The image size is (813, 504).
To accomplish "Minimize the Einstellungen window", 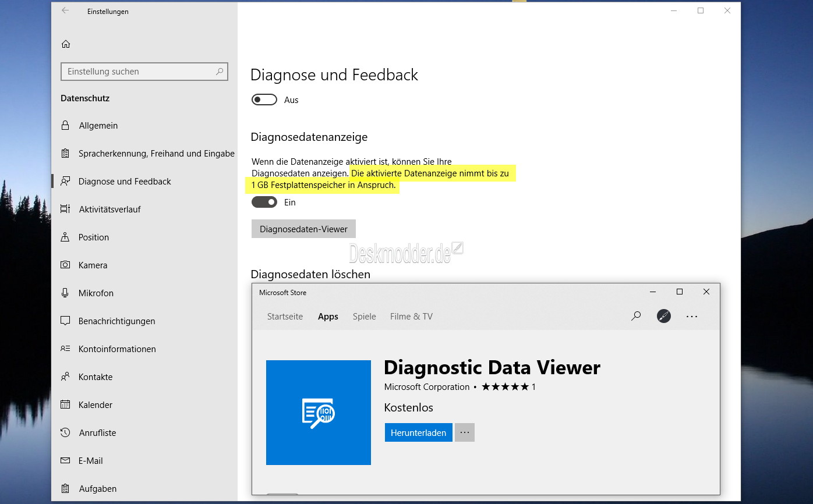I will click(x=674, y=10).
